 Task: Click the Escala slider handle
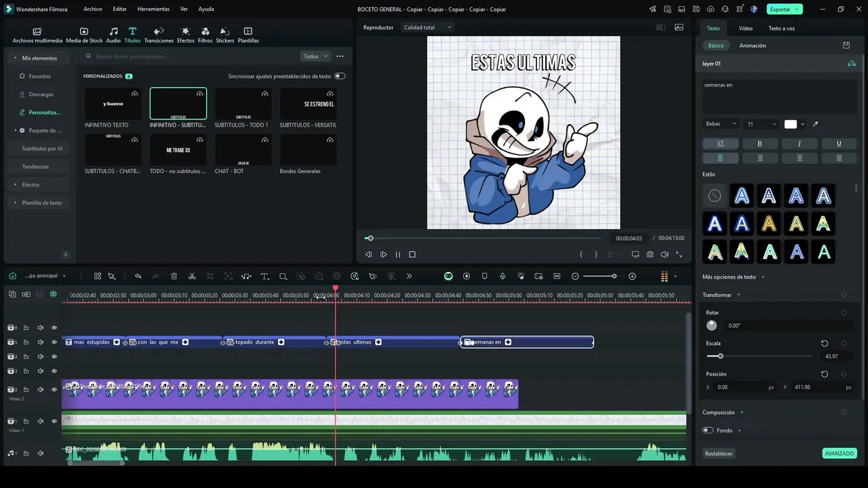click(720, 356)
